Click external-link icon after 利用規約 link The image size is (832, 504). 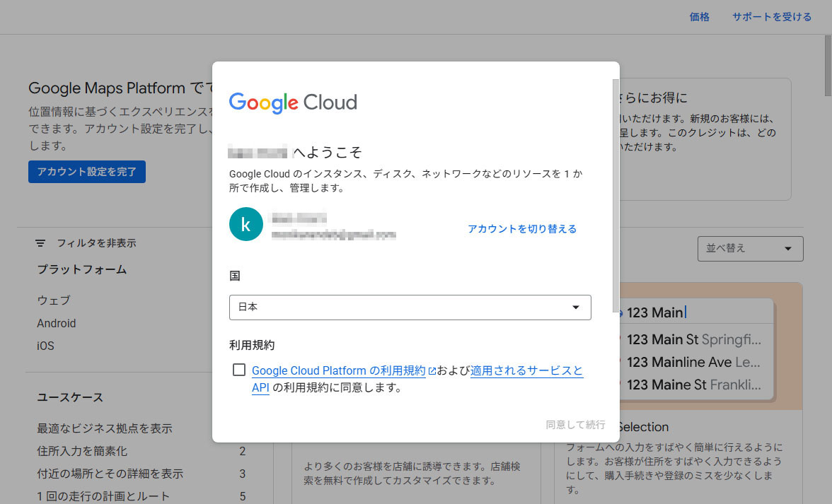pyautogui.click(x=432, y=371)
